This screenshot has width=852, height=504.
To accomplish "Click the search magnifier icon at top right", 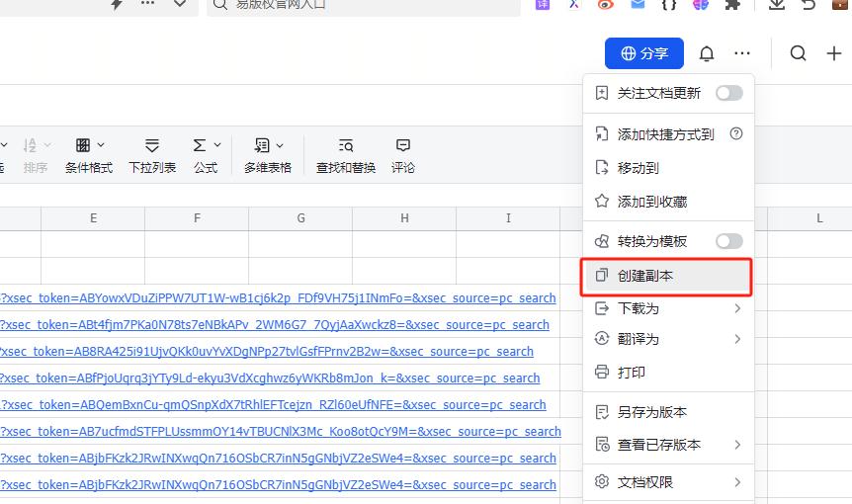I will 798,53.
